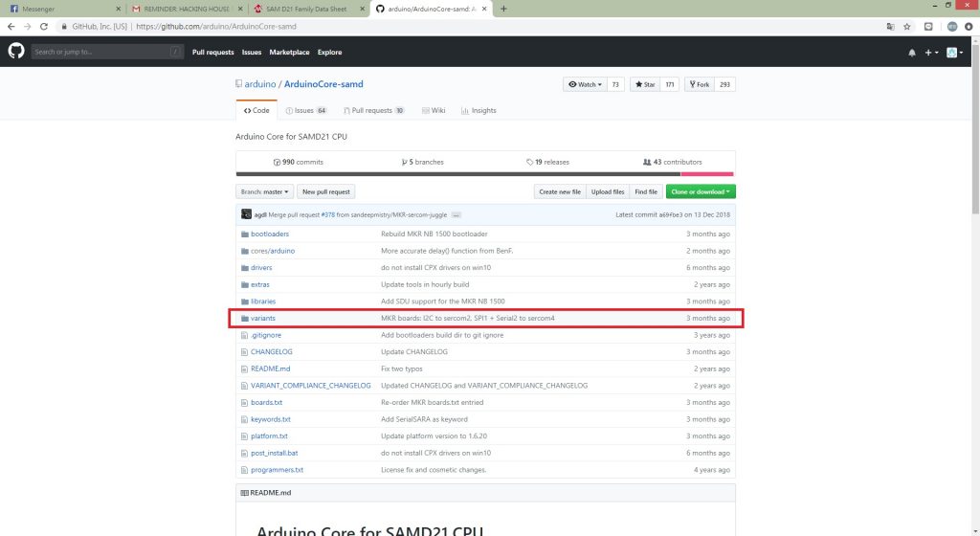Switch to the REMINDER Gmail tab
Screen dimensions: 980x536
[187, 9]
